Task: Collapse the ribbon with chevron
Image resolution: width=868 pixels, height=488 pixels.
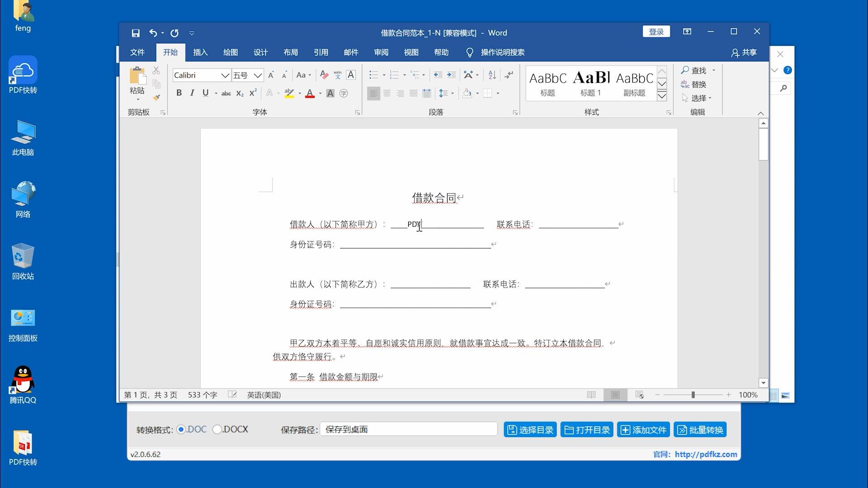Action: tap(760, 113)
